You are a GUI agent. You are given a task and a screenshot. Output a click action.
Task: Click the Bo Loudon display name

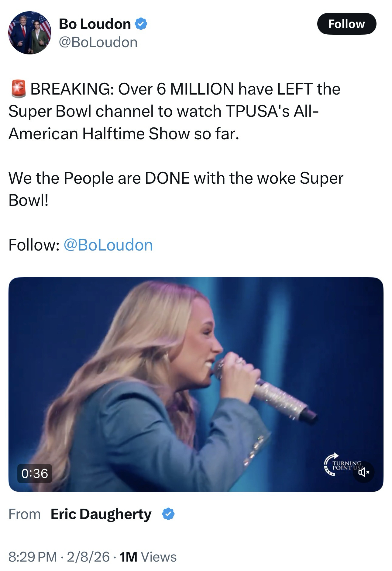(95, 24)
